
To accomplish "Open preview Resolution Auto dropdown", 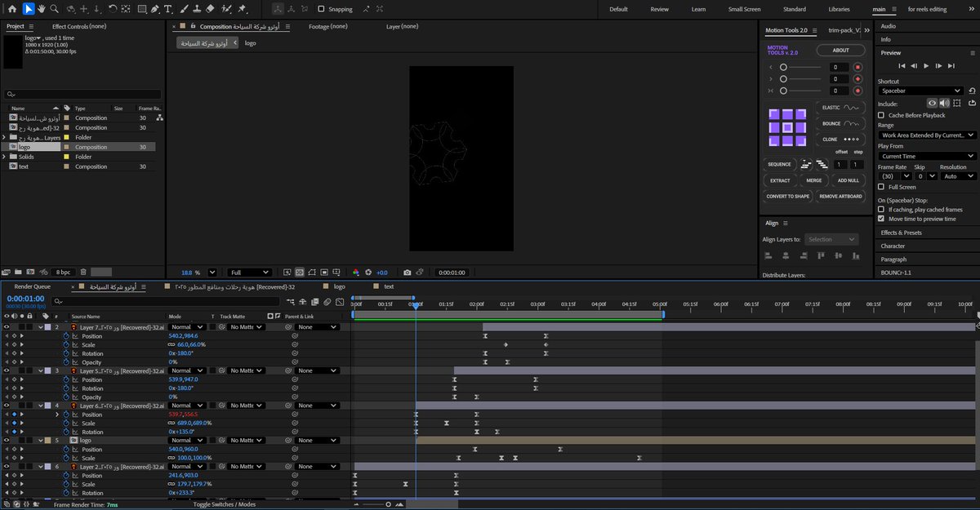I will [x=957, y=175].
